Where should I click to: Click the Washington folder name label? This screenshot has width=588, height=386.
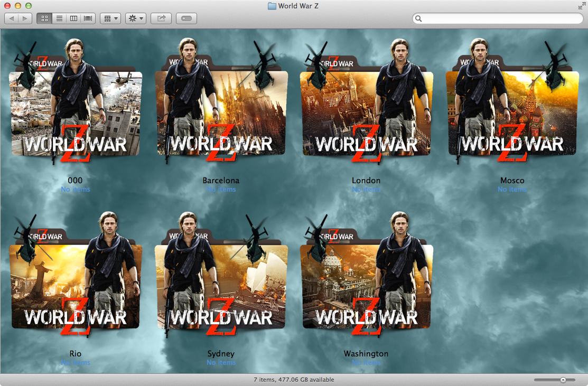(366, 353)
